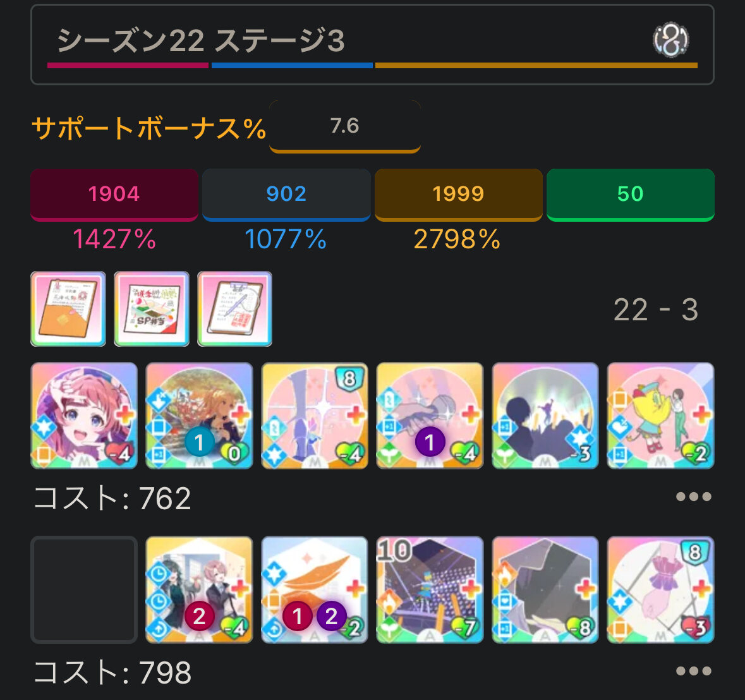Select the concert crowd silhouette card
Image resolution: width=745 pixels, height=700 pixels.
pos(545,416)
